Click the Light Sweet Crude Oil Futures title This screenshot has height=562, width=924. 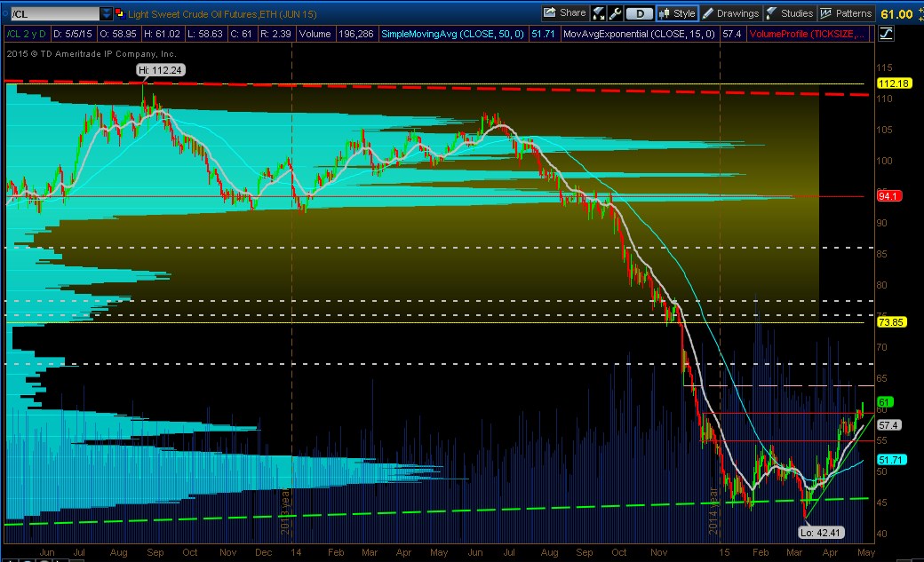pos(222,14)
